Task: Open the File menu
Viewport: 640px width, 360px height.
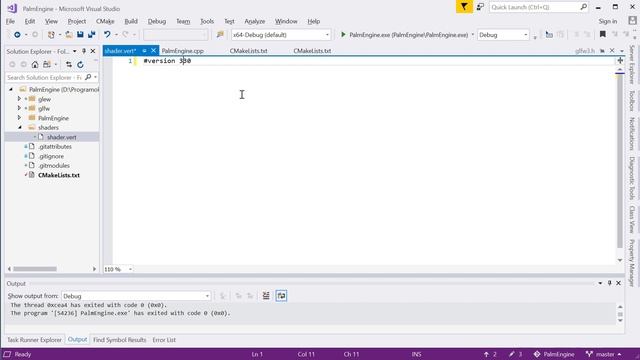Action: [10, 21]
